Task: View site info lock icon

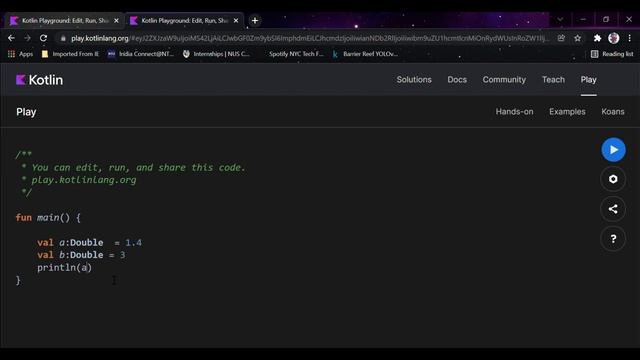Action: tap(63, 38)
